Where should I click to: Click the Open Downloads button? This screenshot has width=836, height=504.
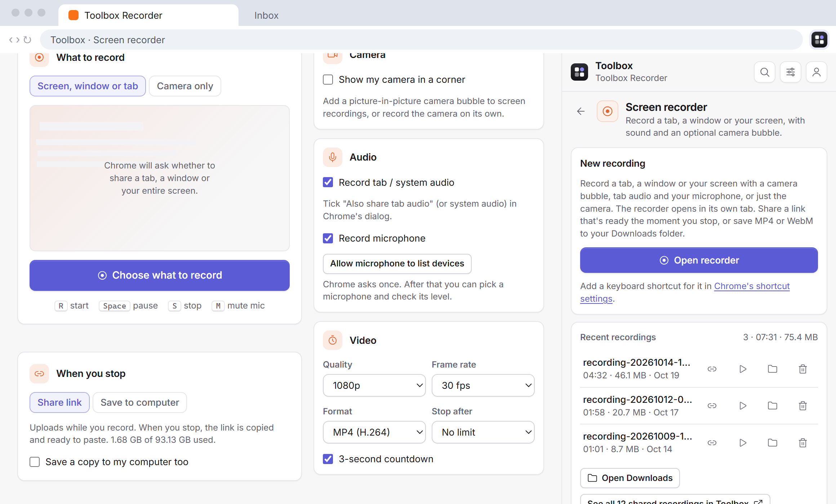(x=630, y=478)
